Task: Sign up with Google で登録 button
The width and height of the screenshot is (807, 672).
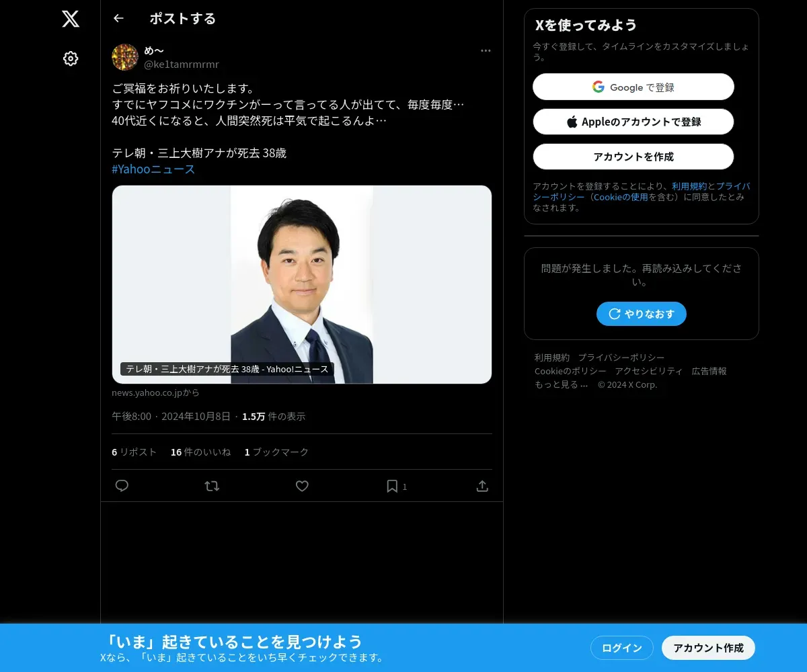Action: (x=633, y=87)
